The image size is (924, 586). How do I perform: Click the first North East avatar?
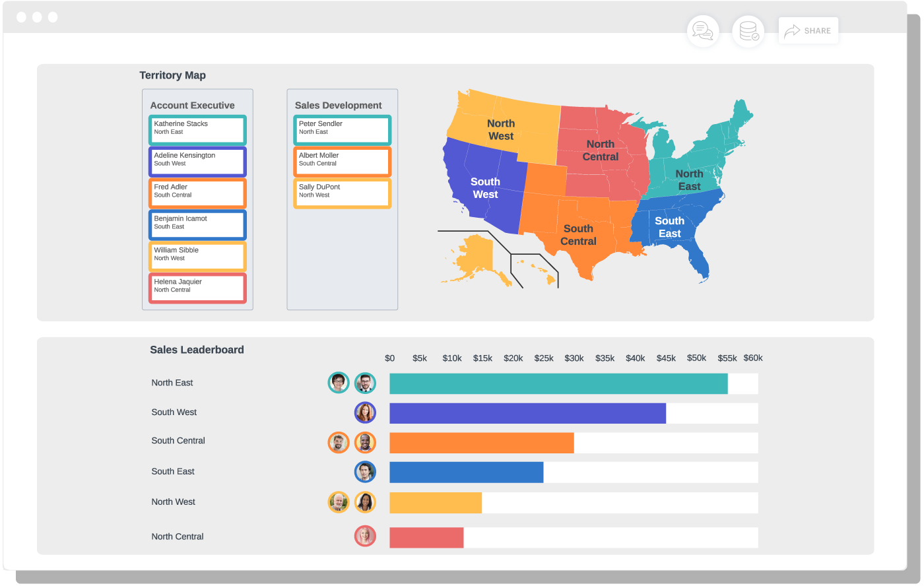[339, 383]
